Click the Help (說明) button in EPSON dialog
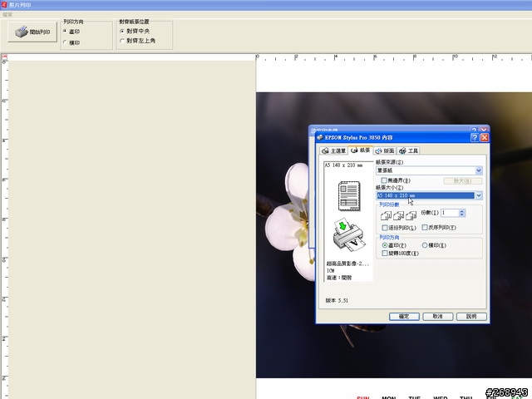This screenshot has width=532, height=399. 471,317
